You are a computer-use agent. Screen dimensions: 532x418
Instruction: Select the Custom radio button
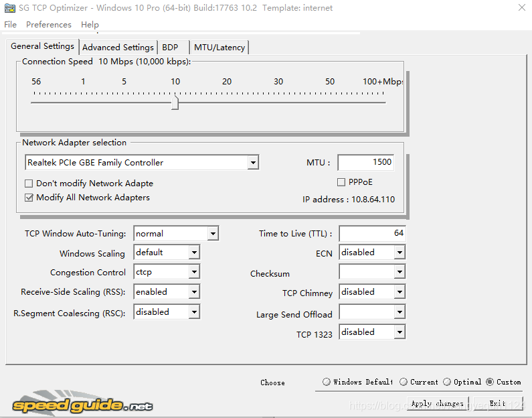pos(490,382)
